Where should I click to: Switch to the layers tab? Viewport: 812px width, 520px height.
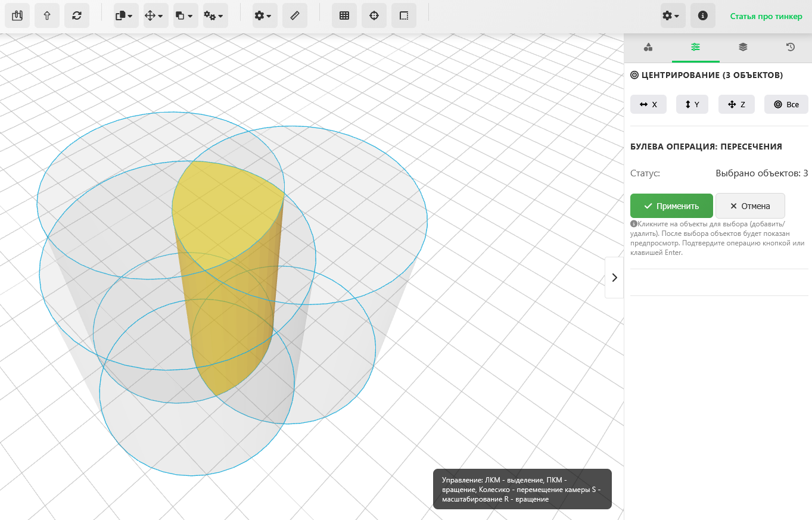click(743, 47)
